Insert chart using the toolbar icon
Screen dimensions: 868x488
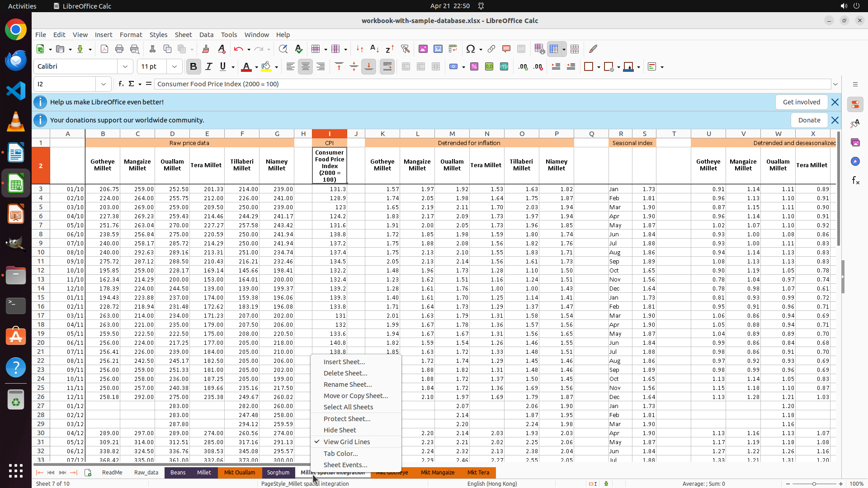click(438, 49)
